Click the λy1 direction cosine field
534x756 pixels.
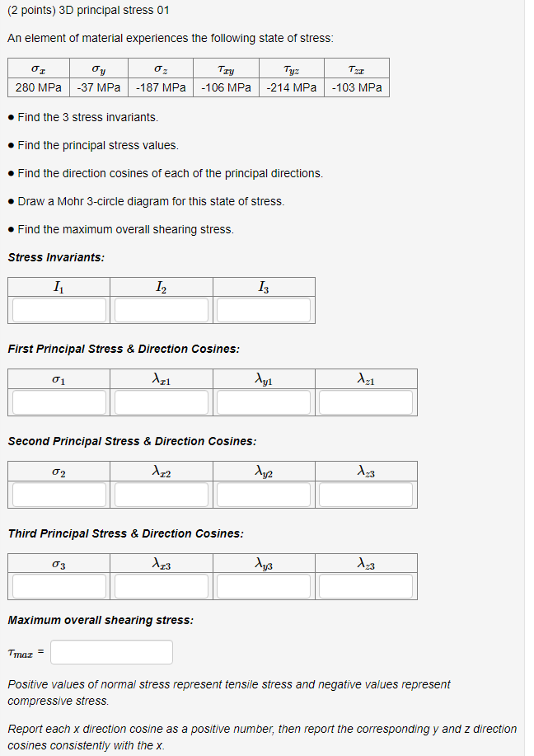(x=263, y=401)
